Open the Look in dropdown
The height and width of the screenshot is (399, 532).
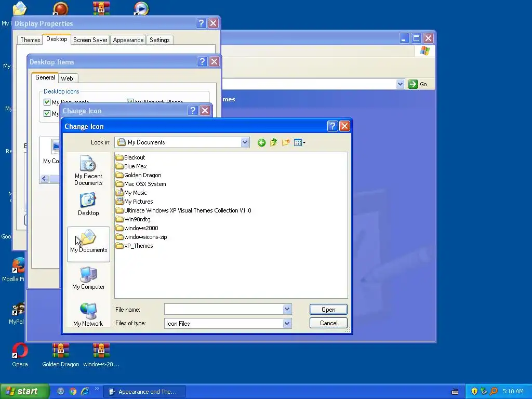(245, 142)
